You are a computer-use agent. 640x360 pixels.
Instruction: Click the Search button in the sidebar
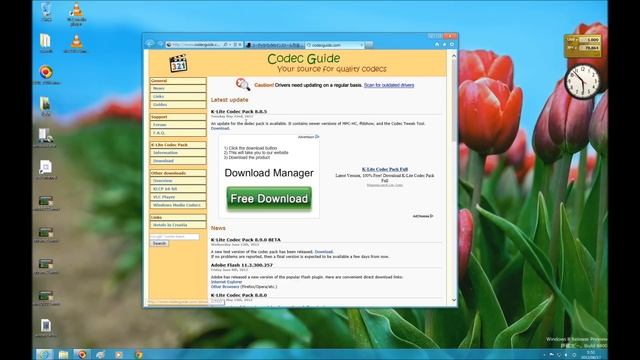coord(159,243)
